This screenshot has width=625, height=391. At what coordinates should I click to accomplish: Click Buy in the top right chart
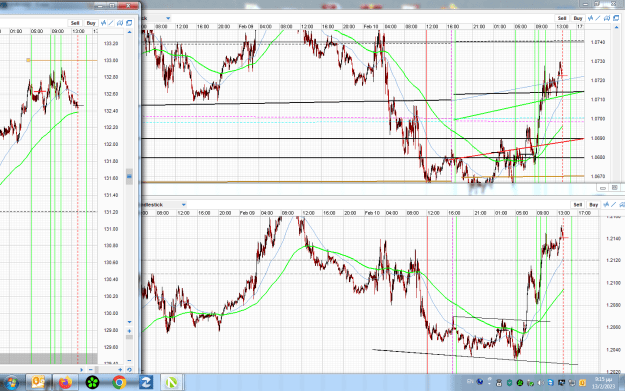click(578, 18)
